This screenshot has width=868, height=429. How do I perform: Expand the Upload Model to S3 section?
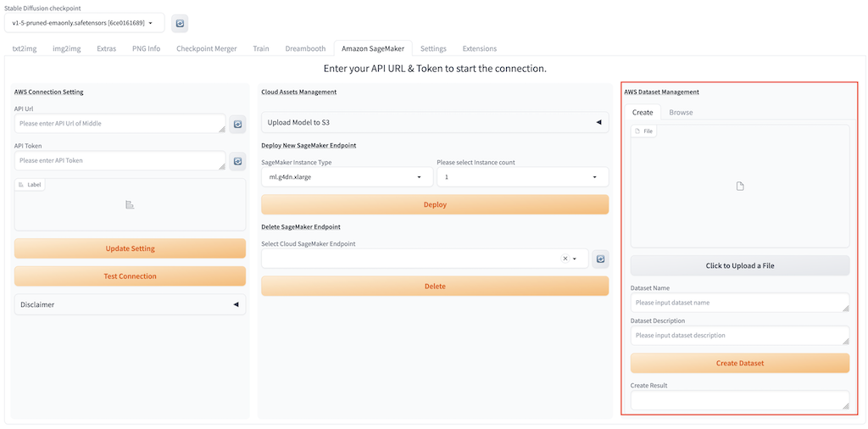[434, 122]
